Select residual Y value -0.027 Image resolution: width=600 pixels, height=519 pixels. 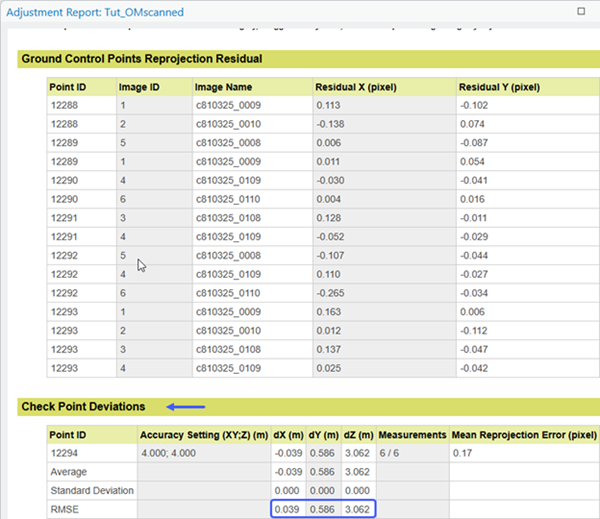pyautogui.click(x=474, y=274)
